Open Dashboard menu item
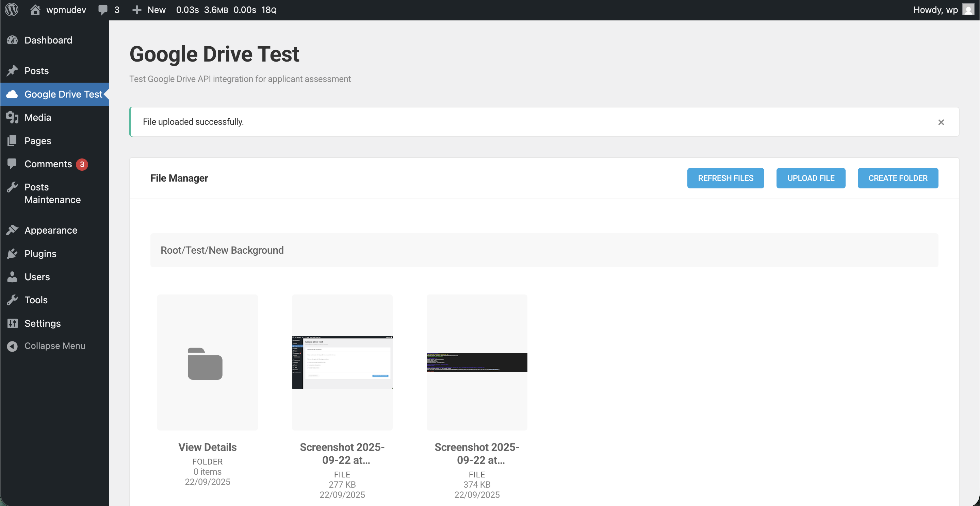Screen dimensions: 980x506 coord(48,40)
